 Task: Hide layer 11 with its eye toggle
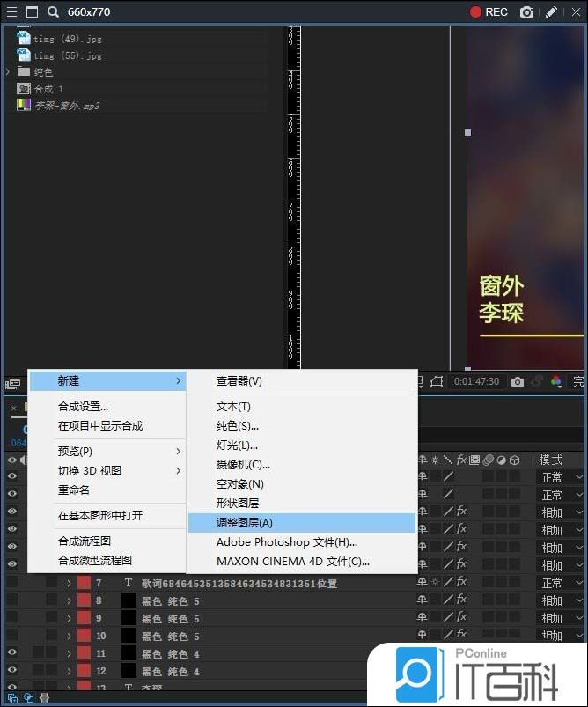tap(12, 652)
